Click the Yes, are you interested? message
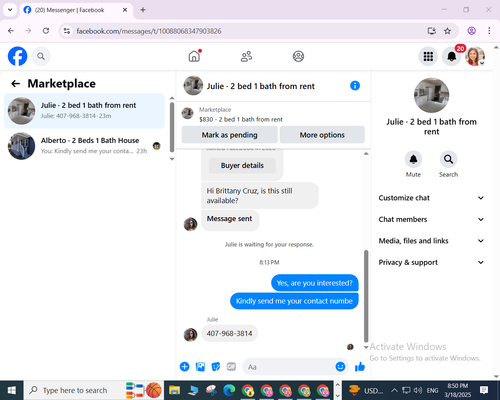The width and height of the screenshot is (500, 400). 314,283
